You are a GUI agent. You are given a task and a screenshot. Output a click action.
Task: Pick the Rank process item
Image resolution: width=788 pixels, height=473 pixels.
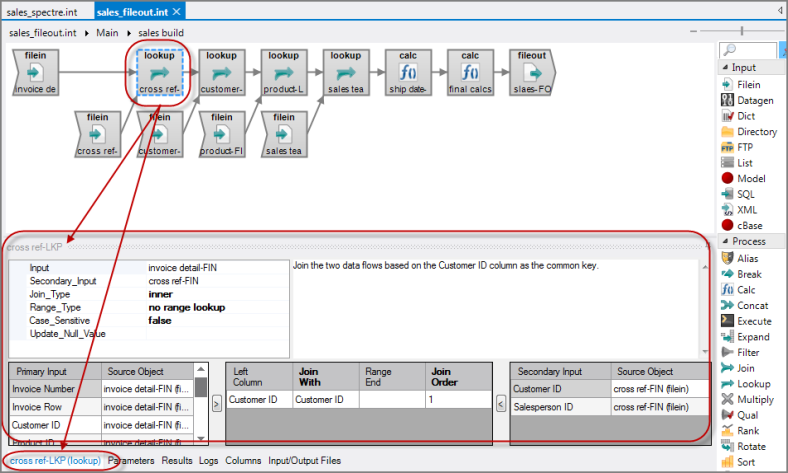(x=741, y=430)
